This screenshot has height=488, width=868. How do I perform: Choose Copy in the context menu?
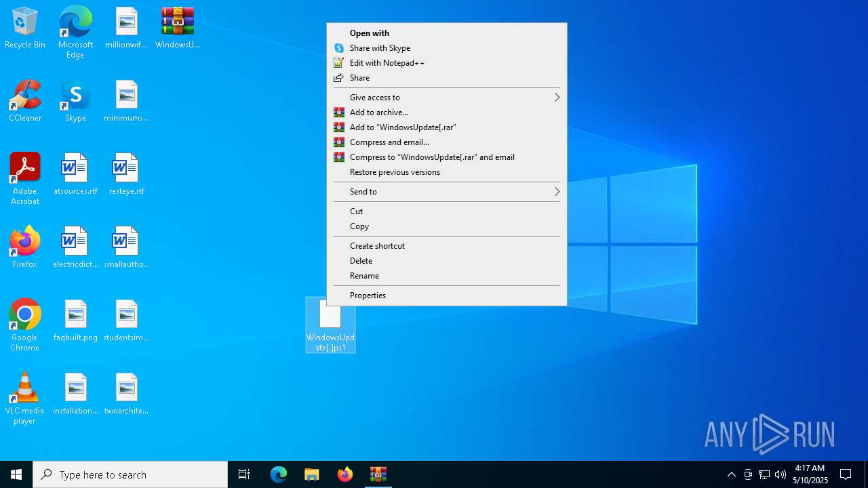447,226
